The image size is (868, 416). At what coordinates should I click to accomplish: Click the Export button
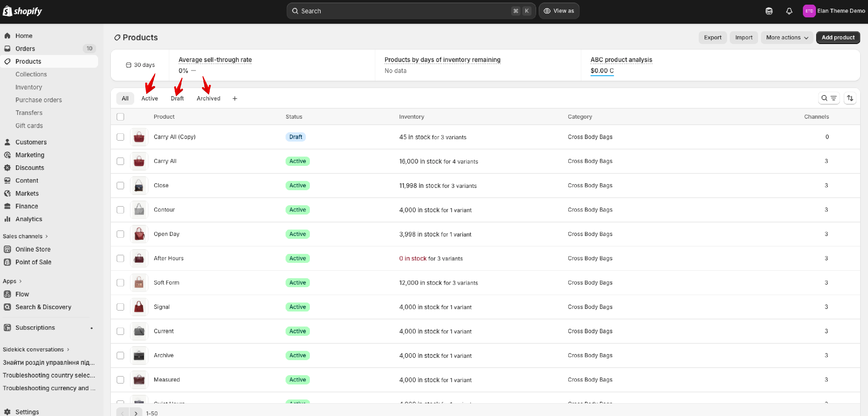click(712, 37)
